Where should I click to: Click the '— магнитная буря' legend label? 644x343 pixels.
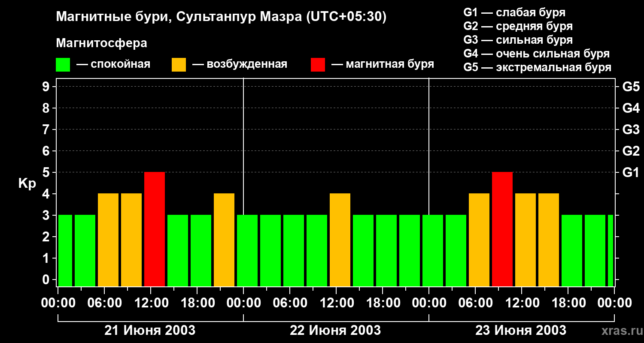pyautogui.click(x=383, y=65)
